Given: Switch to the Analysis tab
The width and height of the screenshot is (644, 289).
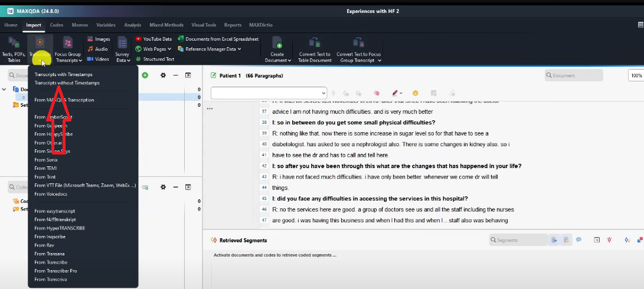Looking at the screenshot, I should coord(133,25).
